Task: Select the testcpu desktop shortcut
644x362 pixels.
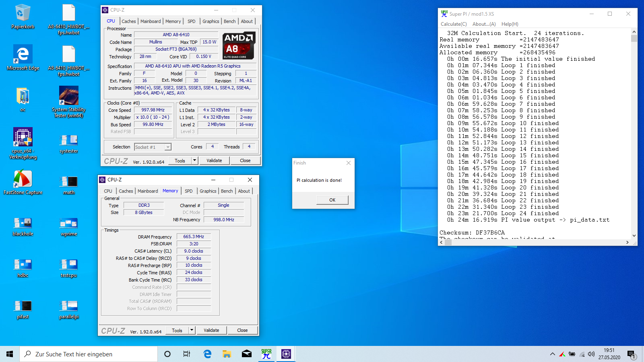Action: tap(69, 268)
